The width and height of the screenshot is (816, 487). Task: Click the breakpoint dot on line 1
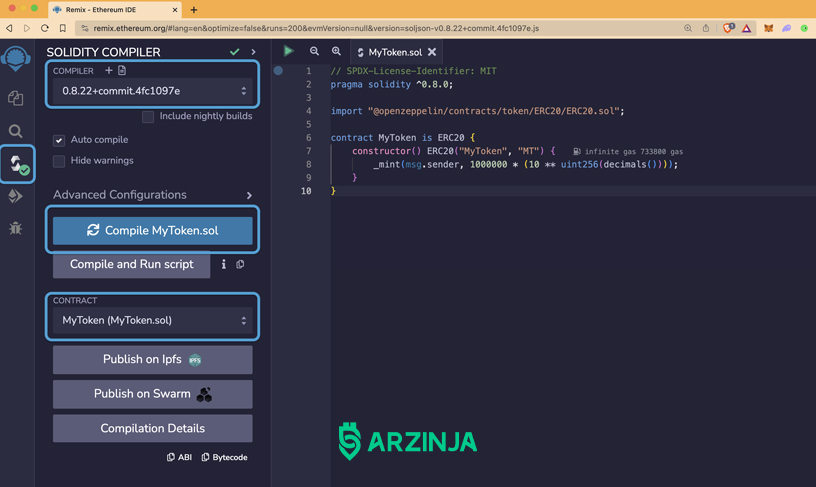278,70
